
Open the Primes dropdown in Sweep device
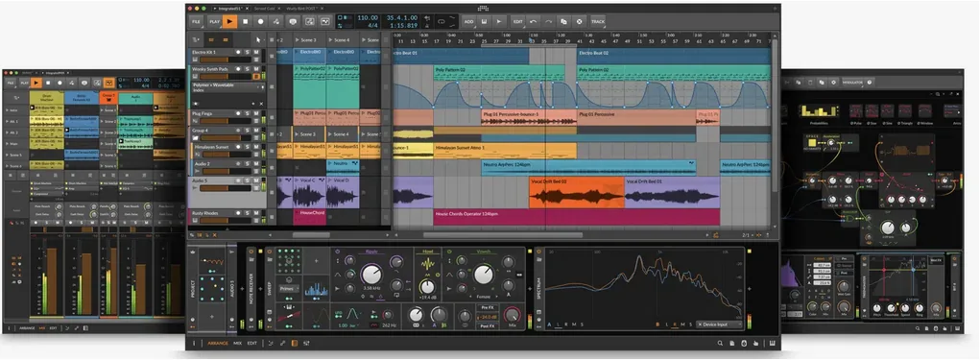click(x=288, y=289)
